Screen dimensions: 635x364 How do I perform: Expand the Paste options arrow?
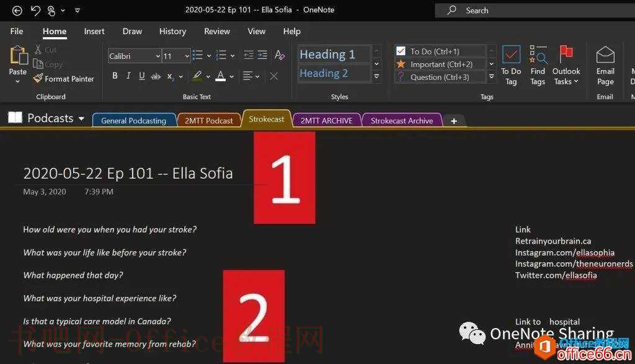[18, 81]
